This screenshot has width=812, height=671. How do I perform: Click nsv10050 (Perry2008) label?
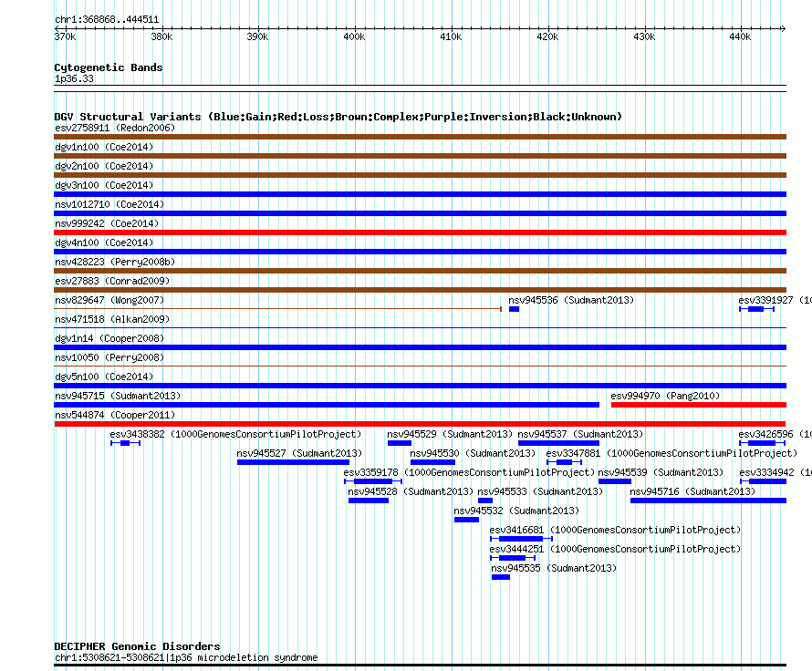109,357
